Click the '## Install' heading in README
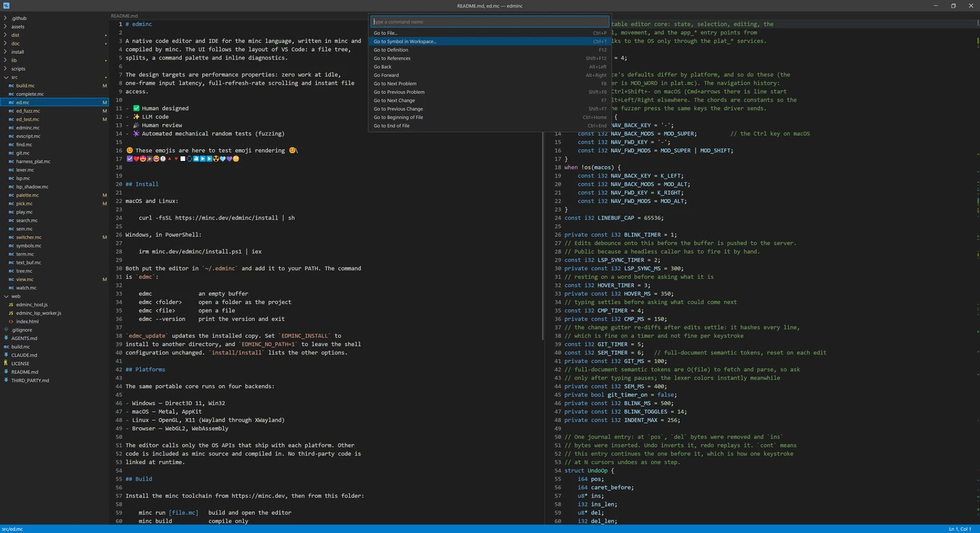Screen dimensions: 980x533 [x=141, y=184]
